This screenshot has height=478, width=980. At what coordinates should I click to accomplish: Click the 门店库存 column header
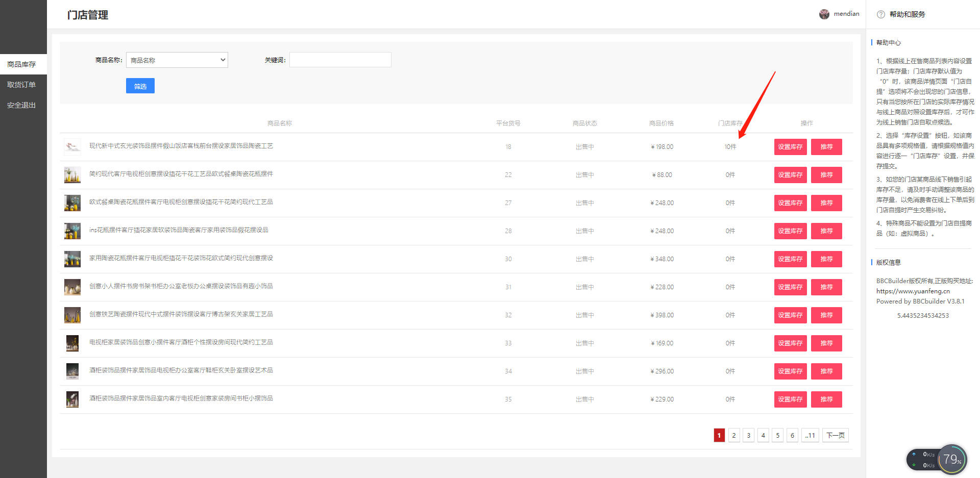point(730,123)
